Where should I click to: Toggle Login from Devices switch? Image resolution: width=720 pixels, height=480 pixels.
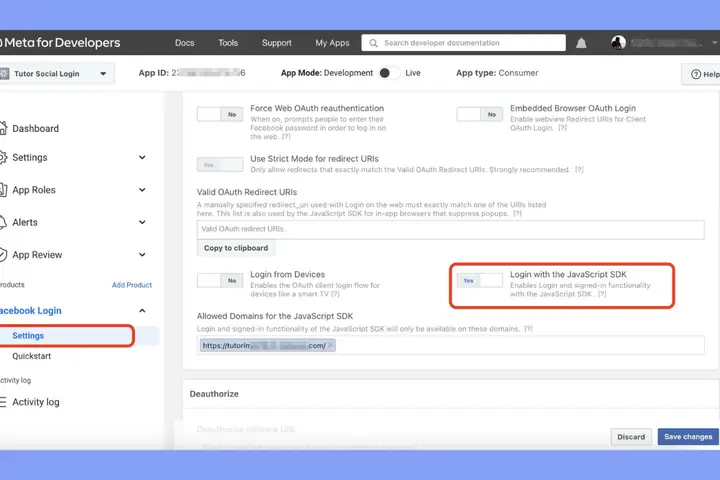220,281
